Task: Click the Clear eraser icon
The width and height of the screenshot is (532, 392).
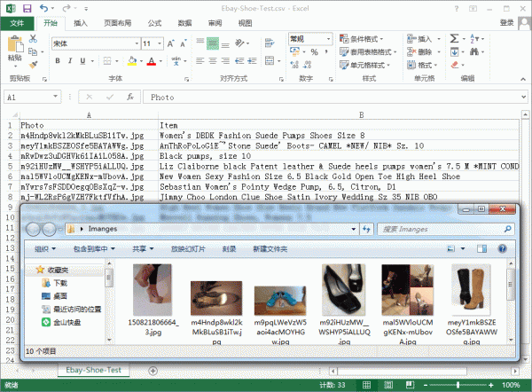Action: tap(455, 65)
